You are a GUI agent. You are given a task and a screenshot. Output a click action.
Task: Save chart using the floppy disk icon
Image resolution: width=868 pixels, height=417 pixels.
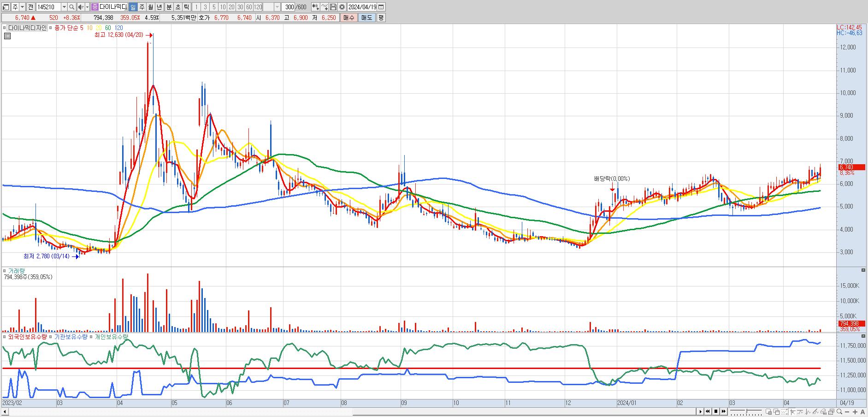[x=333, y=7]
